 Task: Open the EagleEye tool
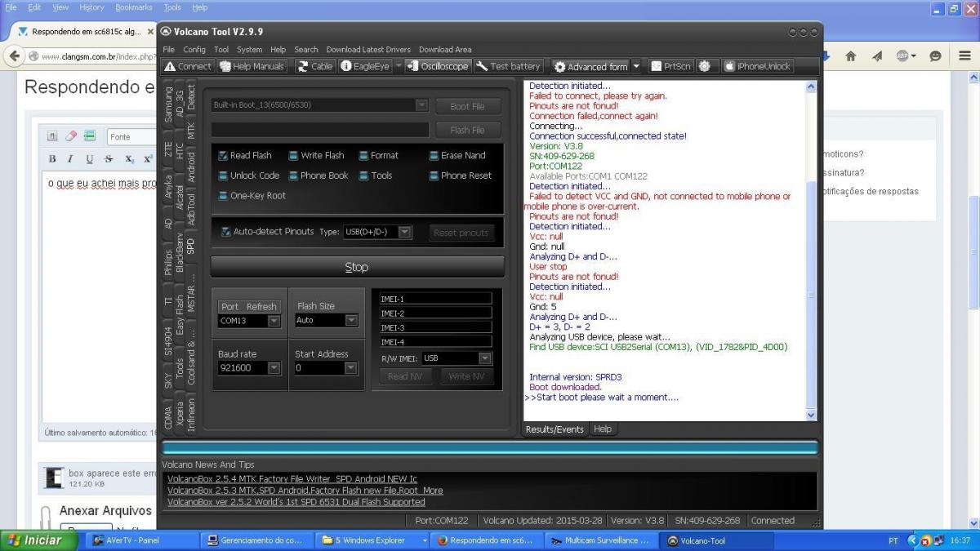(x=365, y=66)
